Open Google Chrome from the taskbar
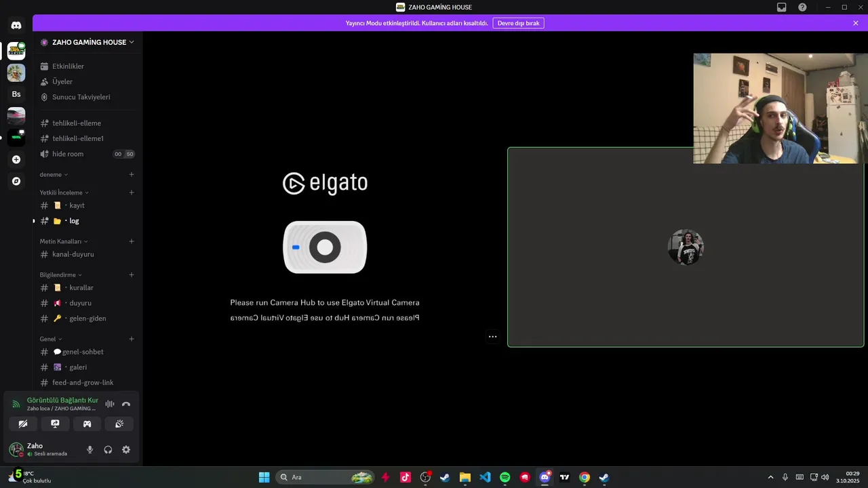Viewport: 868px width, 488px height. pyautogui.click(x=585, y=477)
